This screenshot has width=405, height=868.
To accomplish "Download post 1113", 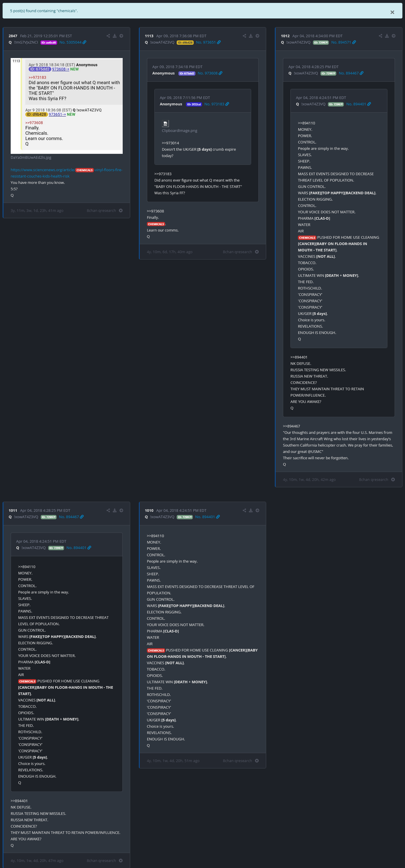I will pyautogui.click(x=251, y=36).
